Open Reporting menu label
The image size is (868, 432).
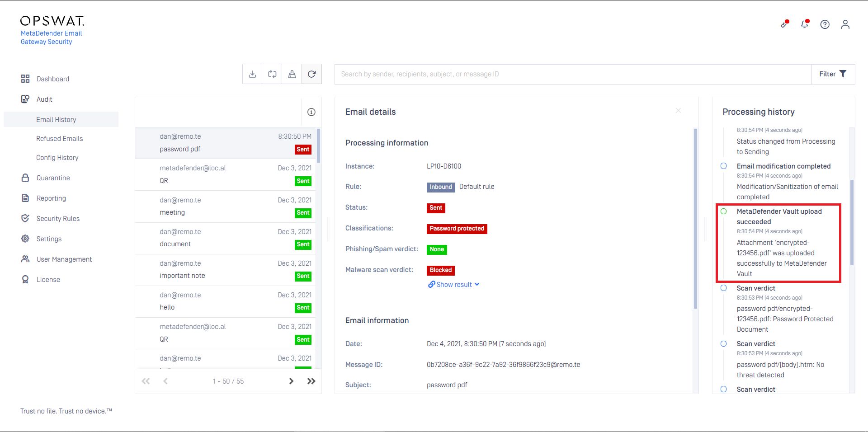[51, 198]
